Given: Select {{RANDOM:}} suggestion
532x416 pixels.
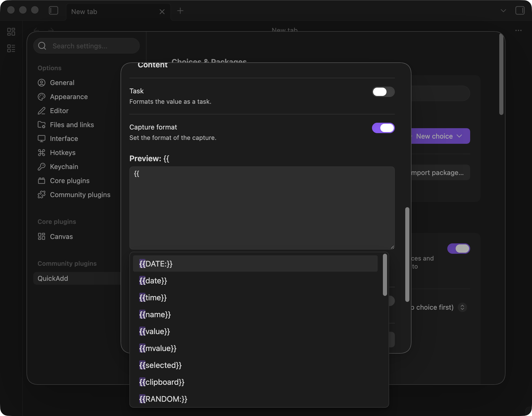Looking at the screenshot, I should [x=255, y=399].
